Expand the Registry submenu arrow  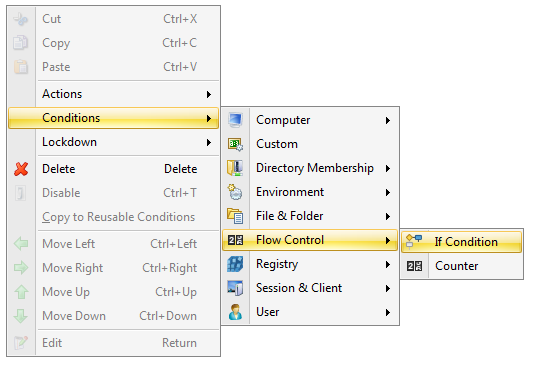point(388,264)
